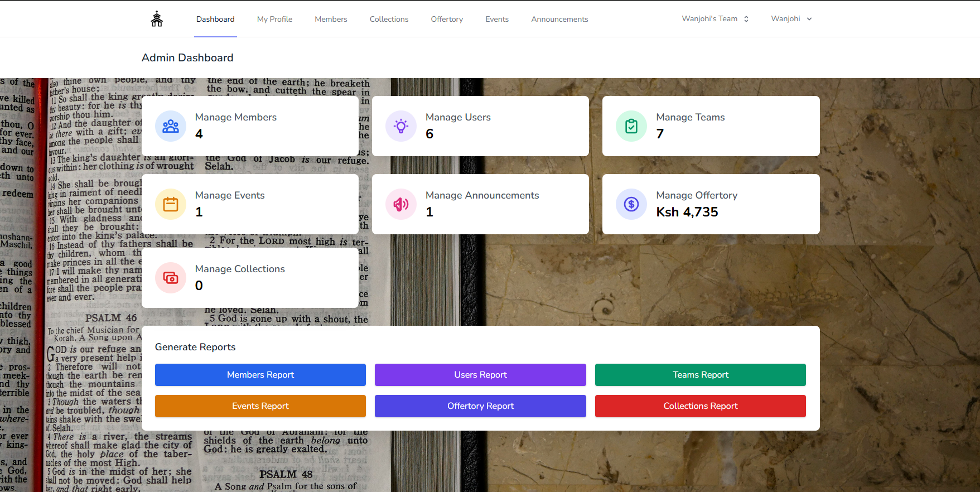Click the Ksh 4,735 offertory amount
The height and width of the screenshot is (492, 980).
point(687,212)
